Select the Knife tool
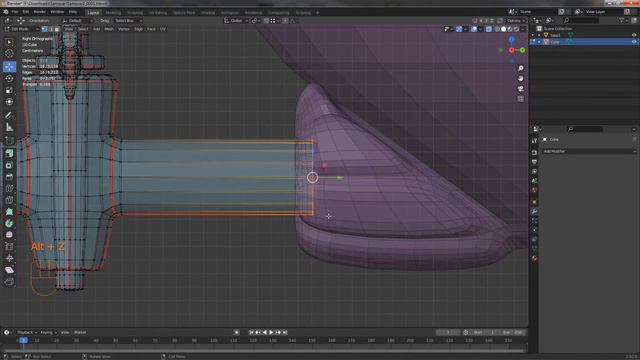The height and width of the screenshot is (360, 640). tap(9, 200)
